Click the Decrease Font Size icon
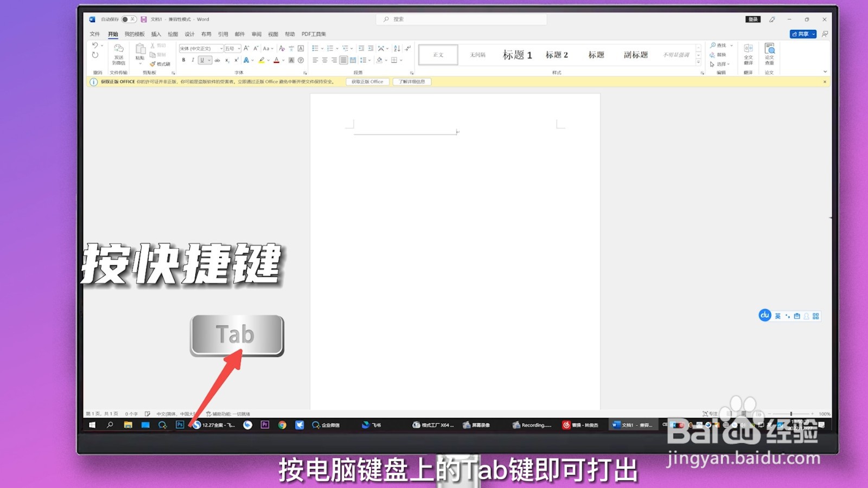The width and height of the screenshot is (868, 488). (x=256, y=48)
